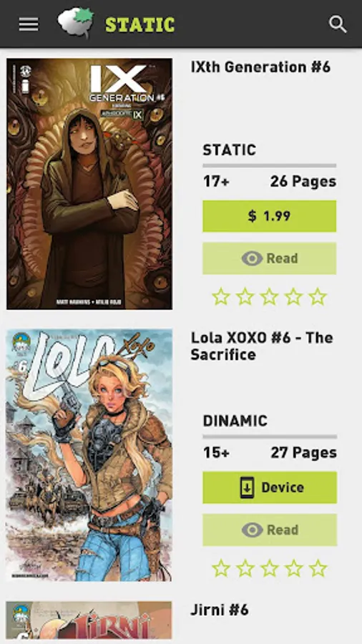Open Lola XOXO #6 - The Sacrifice title
The height and width of the screenshot is (644, 362).
pyautogui.click(x=262, y=346)
